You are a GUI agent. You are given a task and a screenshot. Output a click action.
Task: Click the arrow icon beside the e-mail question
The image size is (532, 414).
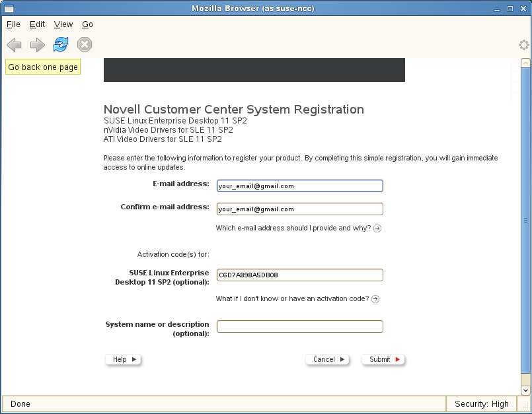tap(377, 228)
